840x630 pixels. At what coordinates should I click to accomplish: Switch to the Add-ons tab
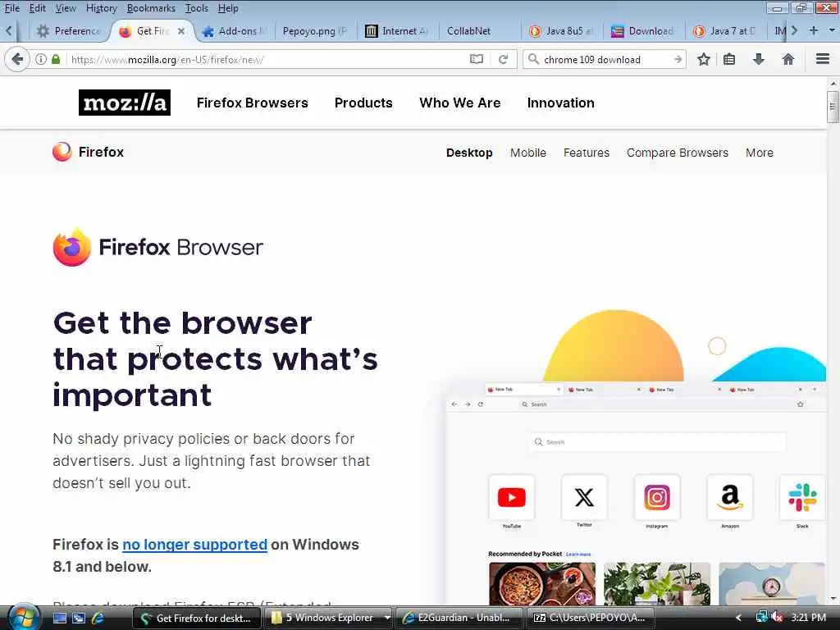(235, 31)
